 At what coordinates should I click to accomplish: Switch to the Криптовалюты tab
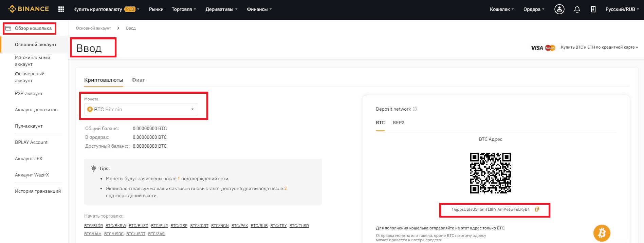click(104, 80)
